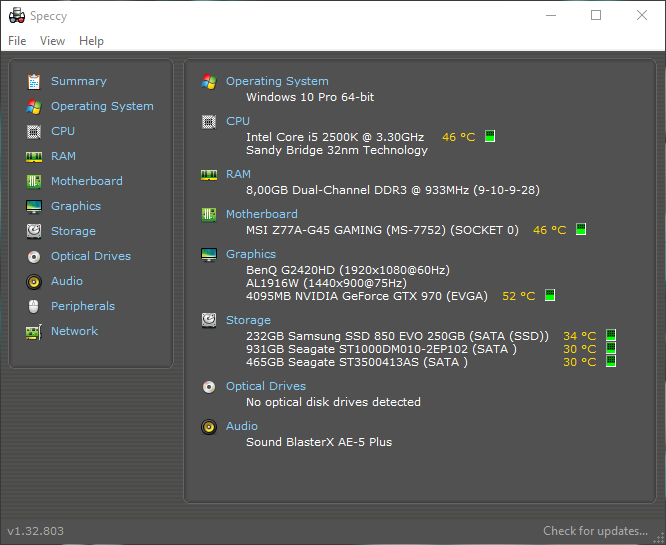Click the window resize grip corner

tap(659, 538)
